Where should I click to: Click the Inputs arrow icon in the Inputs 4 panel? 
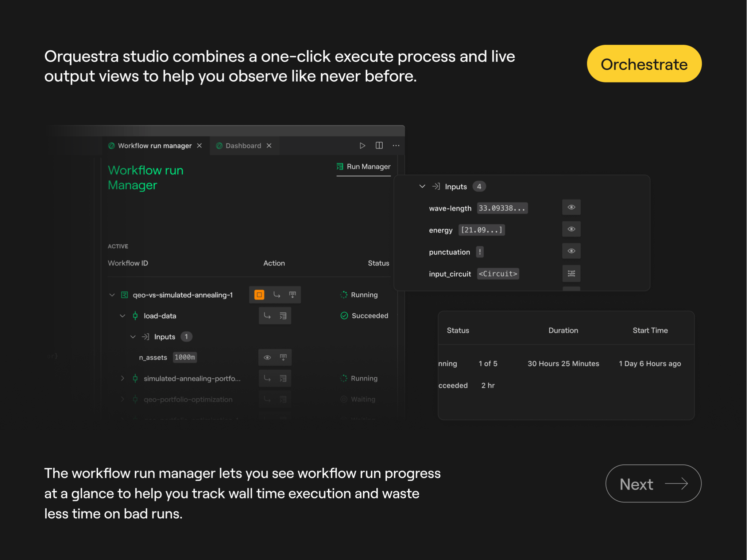coord(436,186)
